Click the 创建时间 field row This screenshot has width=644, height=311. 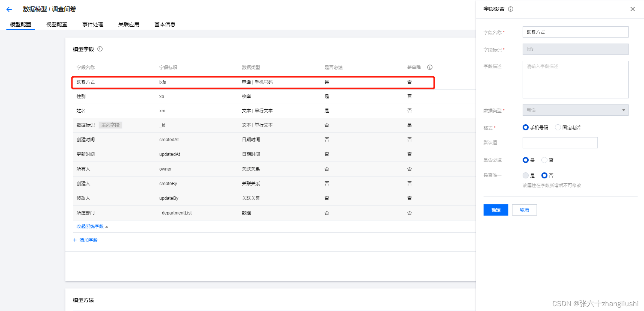(x=274, y=140)
